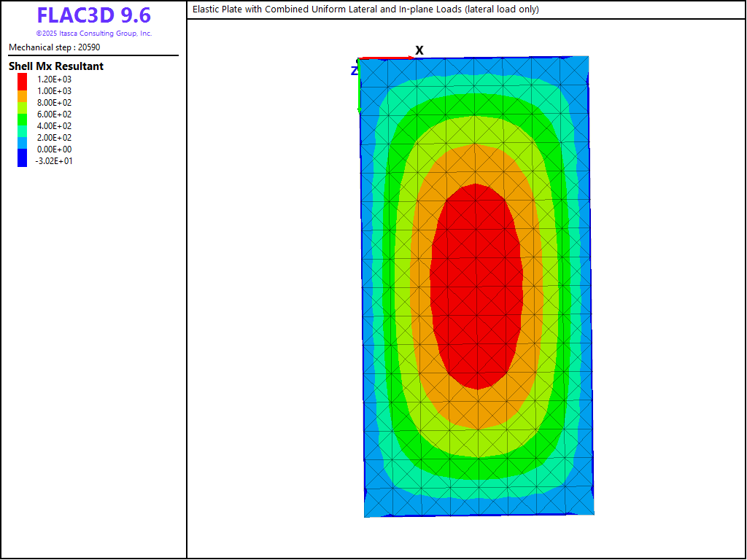Click the red X axis arrow
The width and height of the screenshot is (747, 560).
click(385, 58)
